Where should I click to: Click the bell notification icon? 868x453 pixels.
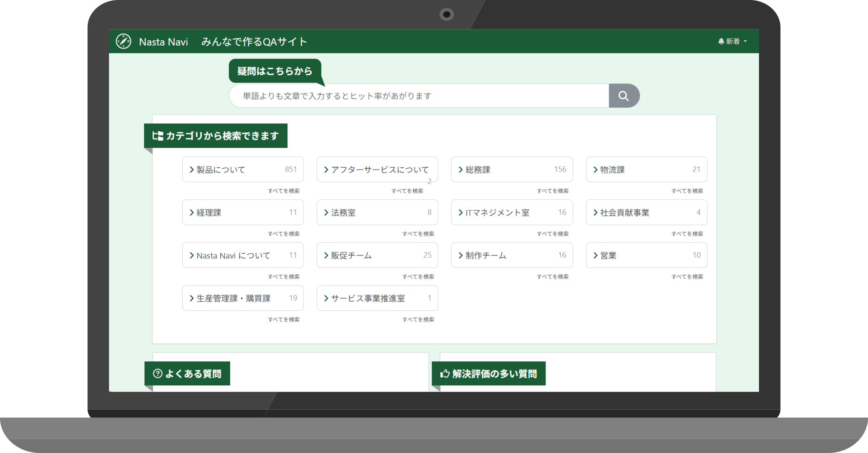click(721, 41)
